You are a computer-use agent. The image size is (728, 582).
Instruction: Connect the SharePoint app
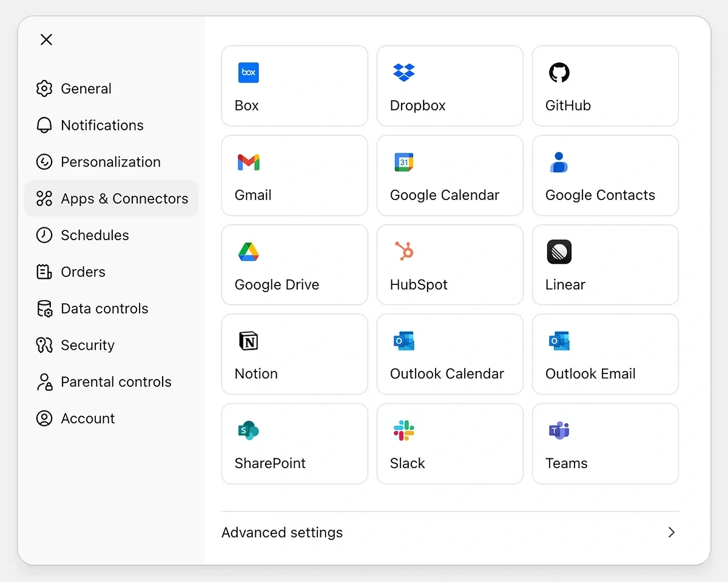point(294,443)
